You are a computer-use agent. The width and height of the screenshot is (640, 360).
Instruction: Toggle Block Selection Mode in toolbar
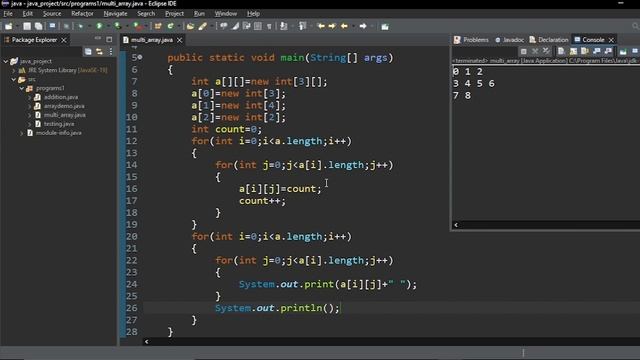click(x=258, y=26)
